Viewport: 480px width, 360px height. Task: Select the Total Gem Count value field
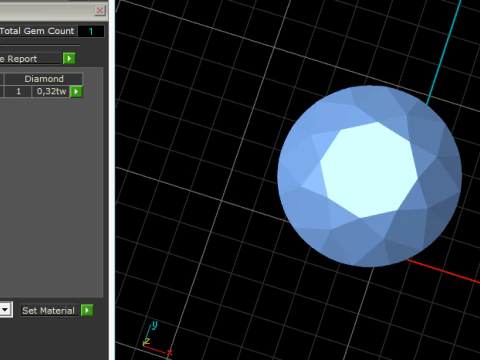pyautogui.click(x=91, y=31)
